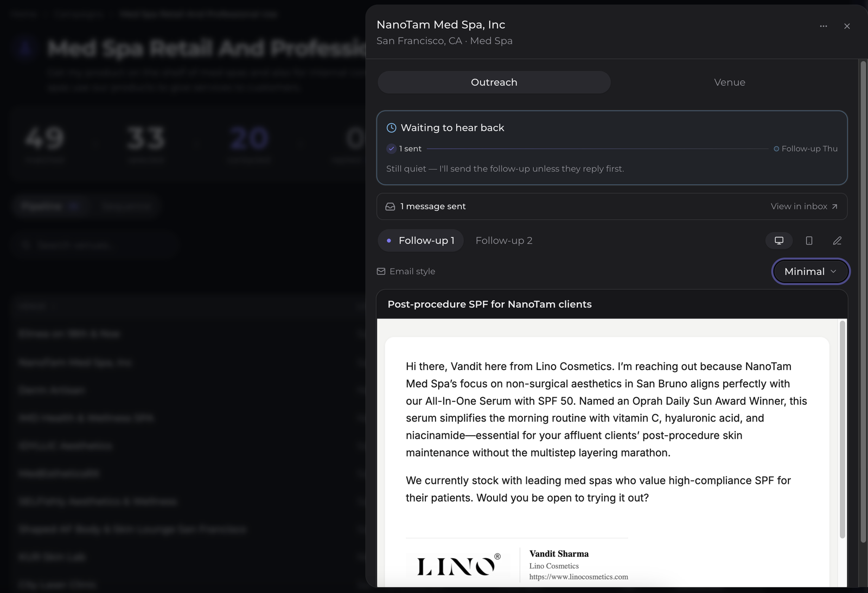Open the Minimal email style dropdown
Viewport: 868px width, 593px height.
pyautogui.click(x=810, y=271)
